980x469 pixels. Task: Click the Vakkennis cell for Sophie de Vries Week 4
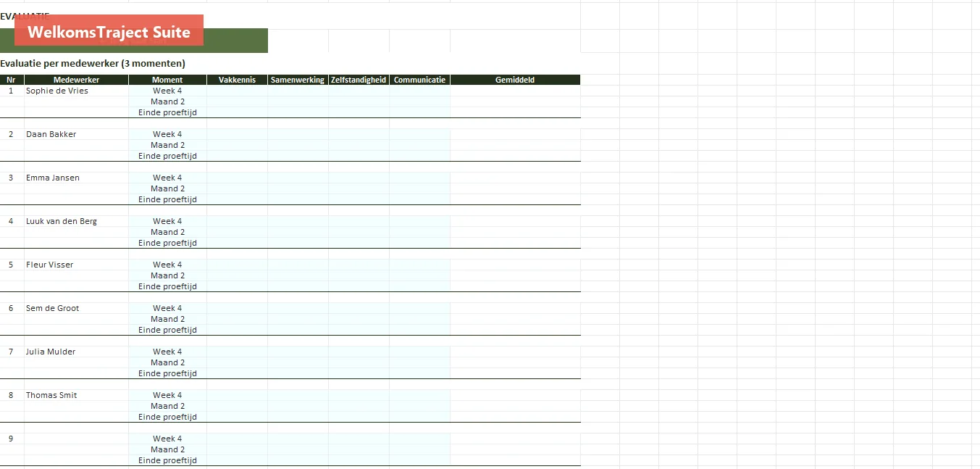(x=237, y=91)
